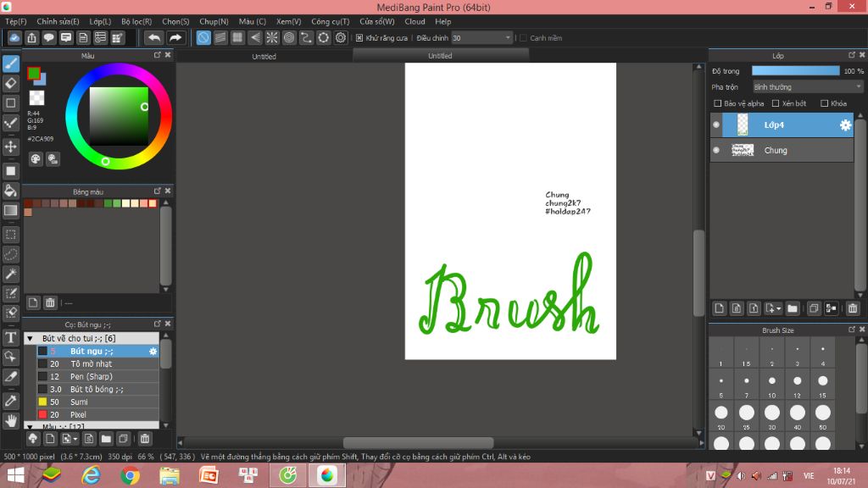This screenshot has height=488, width=868.
Task: Click the export/share icon in toolbar
Action: coord(31,37)
